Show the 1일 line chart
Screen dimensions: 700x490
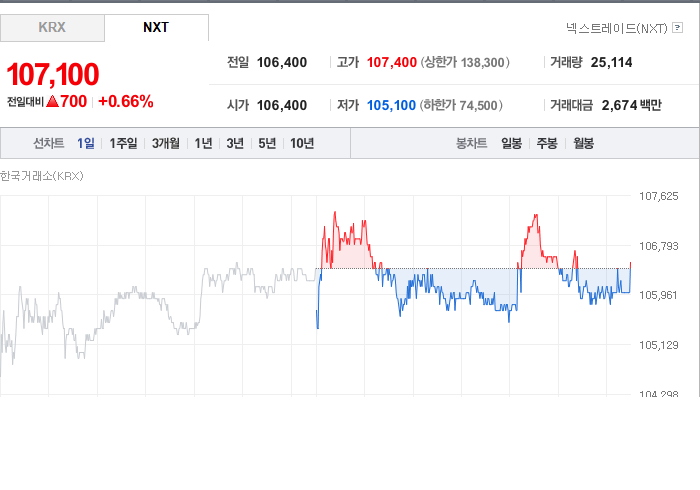click(86, 143)
